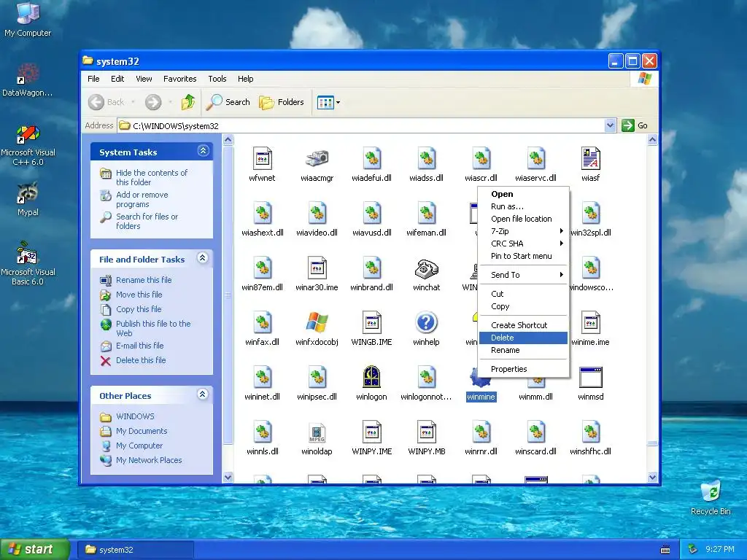Click the Search toolbar button
This screenshot has width=747, height=560.
(x=228, y=102)
